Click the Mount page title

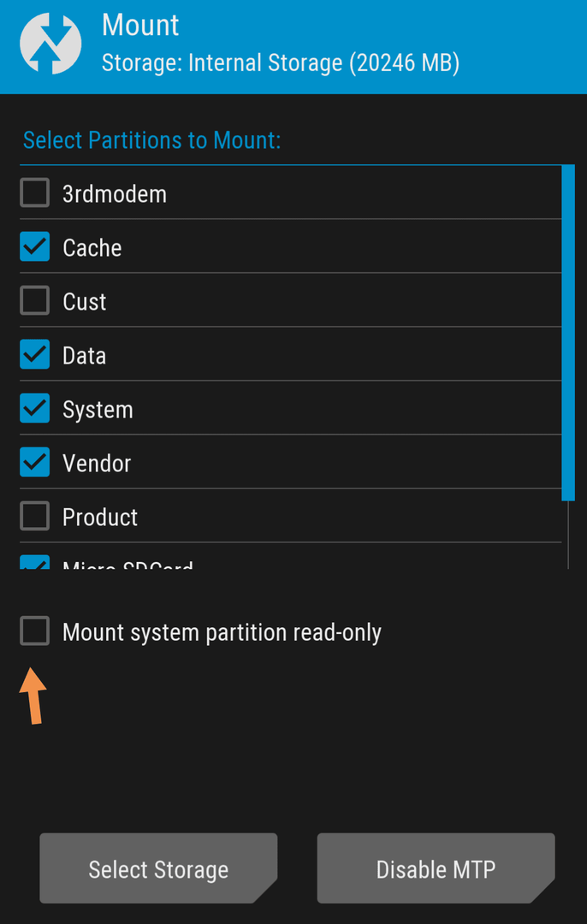140,26
